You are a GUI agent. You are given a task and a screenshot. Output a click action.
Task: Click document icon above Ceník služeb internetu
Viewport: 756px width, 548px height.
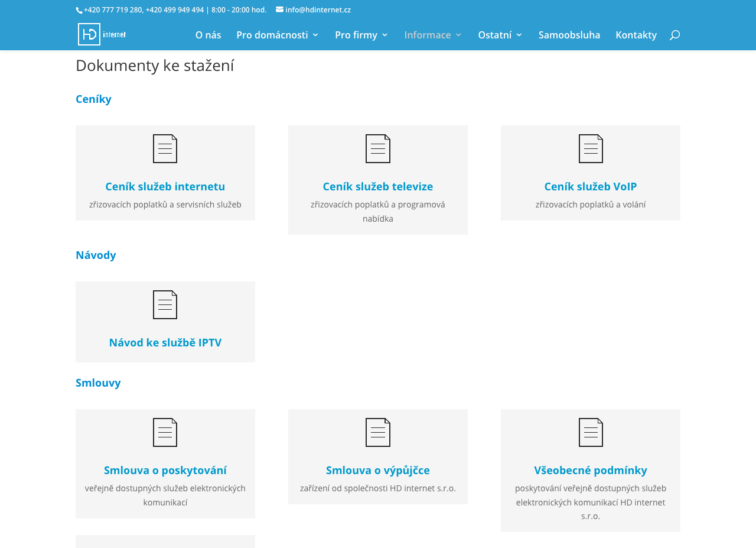point(165,148)
